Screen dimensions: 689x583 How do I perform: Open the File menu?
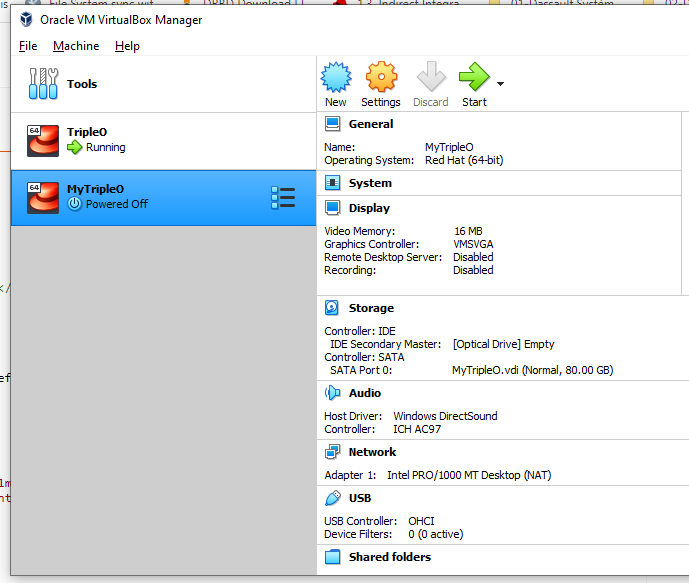pos(28,46)
